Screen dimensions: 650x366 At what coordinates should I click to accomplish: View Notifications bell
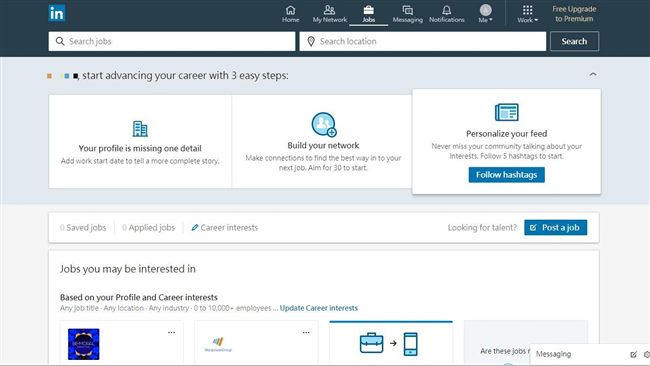tap(446, 14)
